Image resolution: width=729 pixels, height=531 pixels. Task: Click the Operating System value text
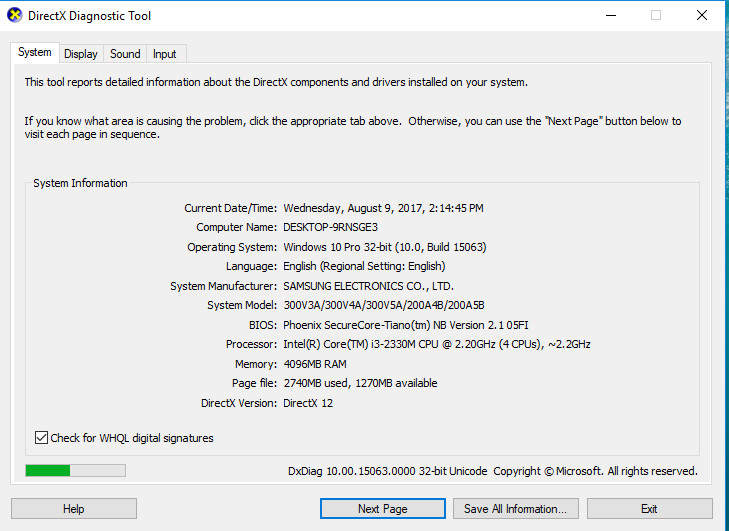pos(385,247)
